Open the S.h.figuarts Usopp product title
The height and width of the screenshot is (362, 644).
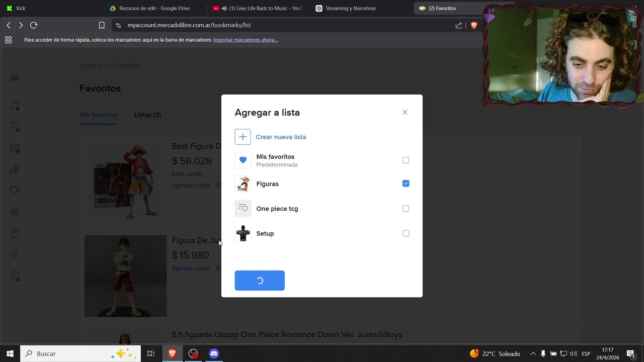pos(287,334)
